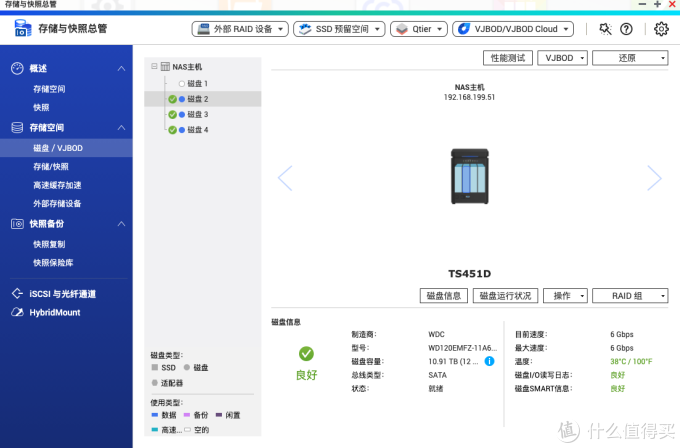Click green status check of 磁盘 2
Image resolution: width=680 pixels, height=448 pixels.
(172, 99)
